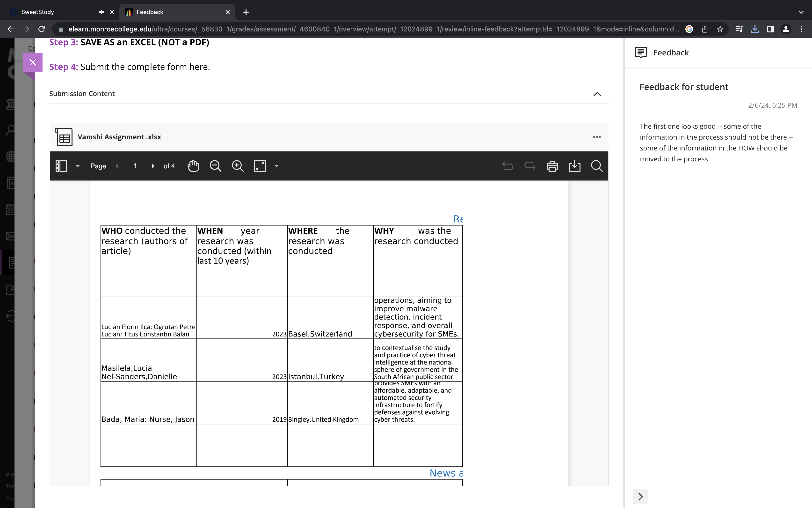Search within the document viewer

click(x=597, y=166)
